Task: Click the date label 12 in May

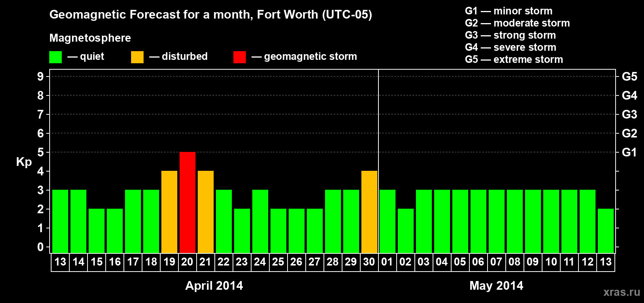Action: 588,262
